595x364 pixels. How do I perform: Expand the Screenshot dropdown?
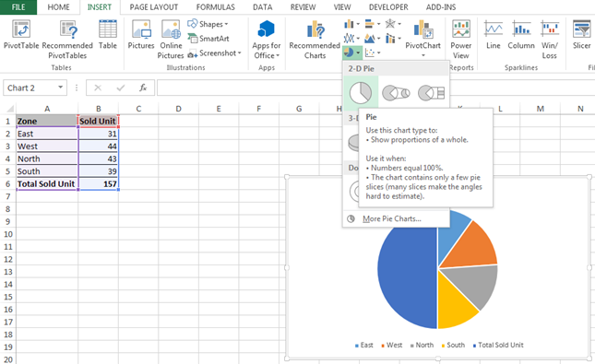point(240,53)
